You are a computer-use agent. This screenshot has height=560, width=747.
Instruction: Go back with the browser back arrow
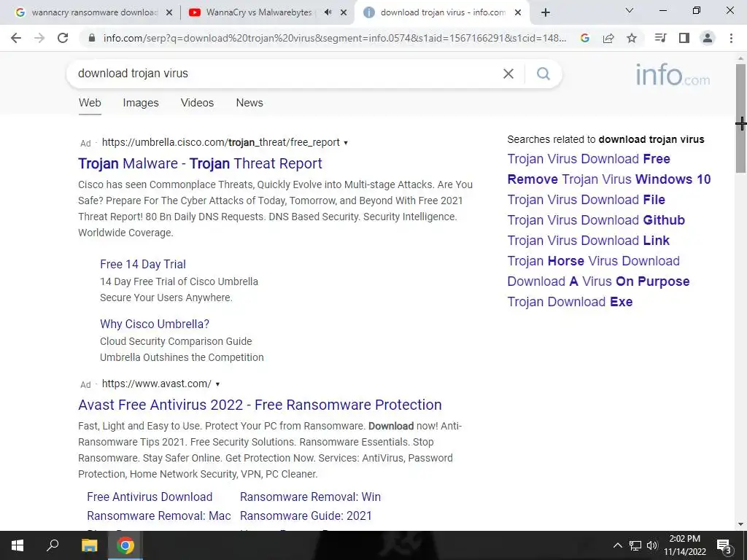[16, 38]
